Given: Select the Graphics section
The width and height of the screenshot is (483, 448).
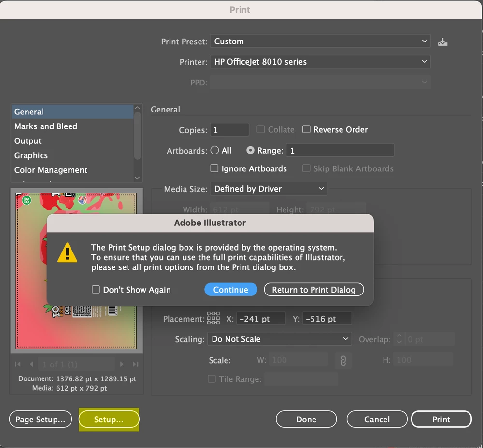Looking at the screenshot, I should point(73,155).
